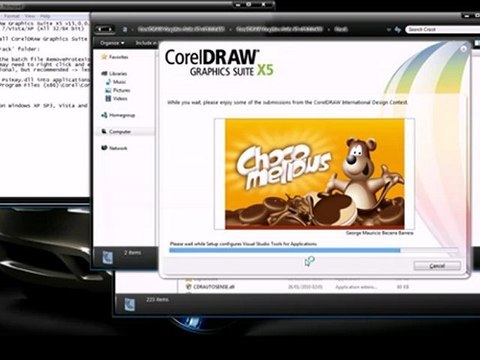Open the Format menu in Notepad

(x=12, y=16)
